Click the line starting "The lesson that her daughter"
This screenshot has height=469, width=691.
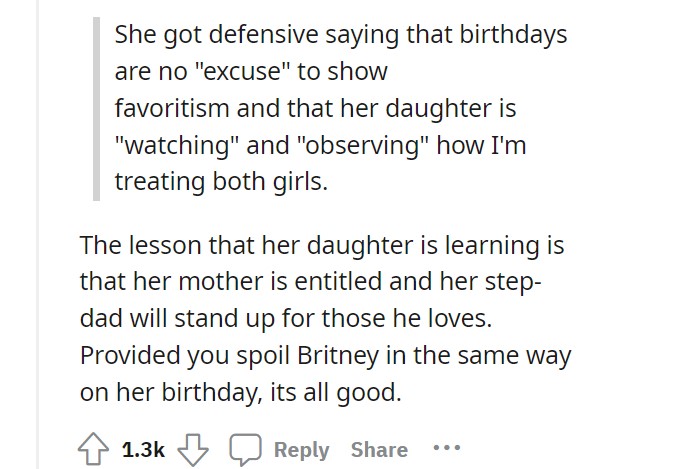pyautogui.click(x=322, y=246)
